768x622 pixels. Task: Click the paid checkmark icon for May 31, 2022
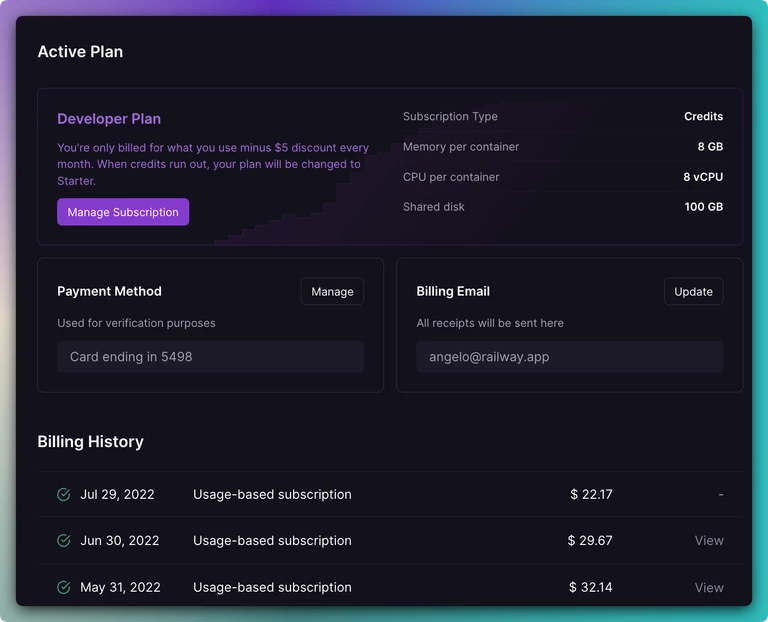click(64, 587)
